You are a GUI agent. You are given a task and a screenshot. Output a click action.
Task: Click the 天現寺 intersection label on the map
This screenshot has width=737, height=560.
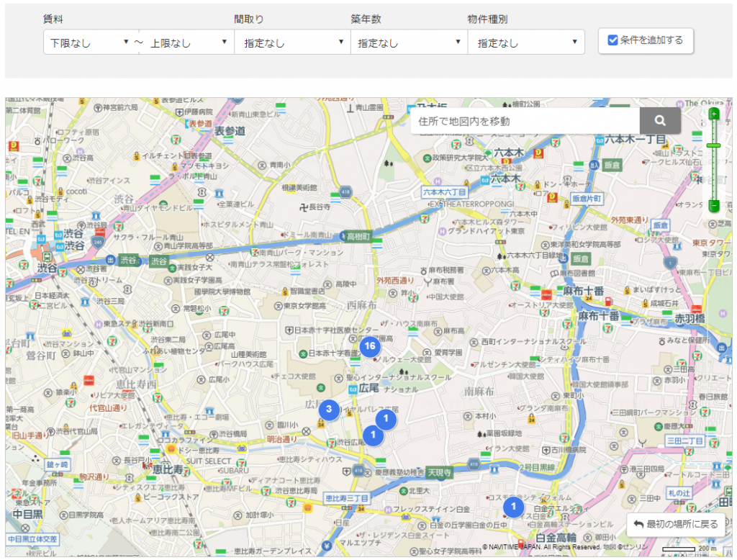point(439,473)
